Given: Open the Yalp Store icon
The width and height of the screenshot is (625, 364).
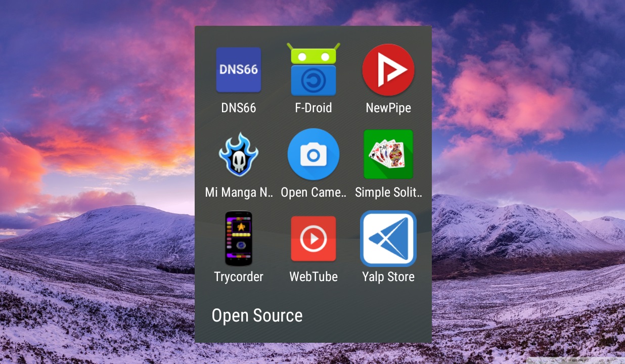Looking at the screenshot, I should [x=388, y=239].
